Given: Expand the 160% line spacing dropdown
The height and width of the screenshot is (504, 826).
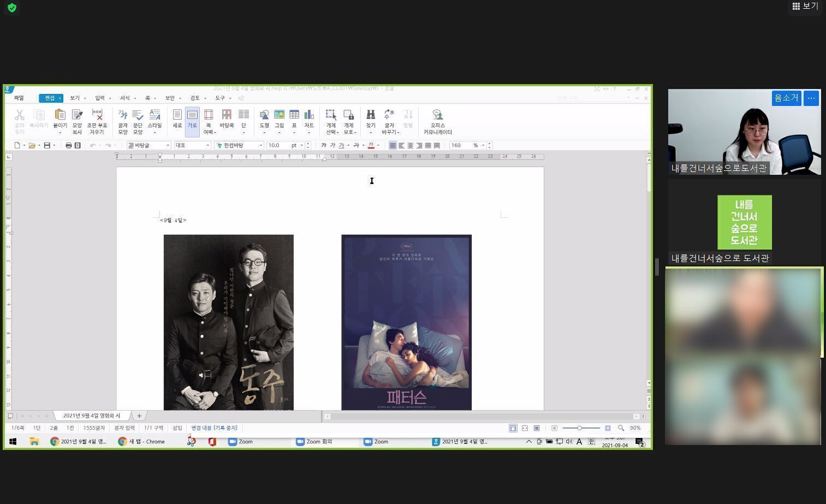Looking at the screenshot, I should point(483,145).
